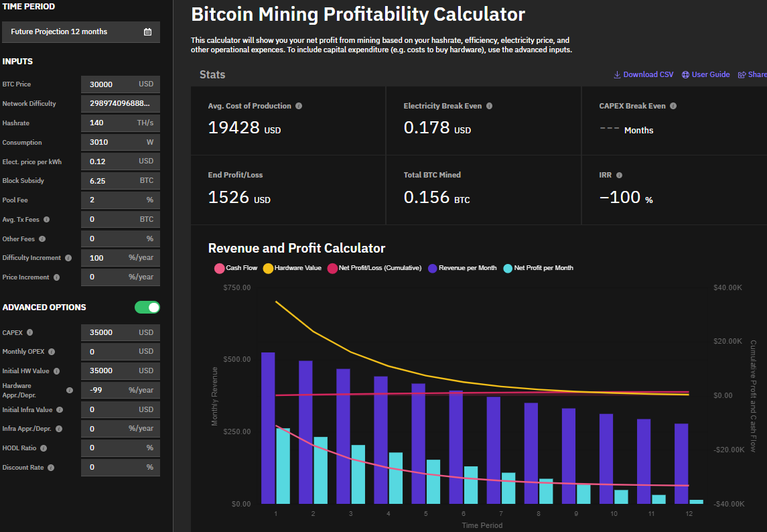The image size is (767, 532).
Task: Toggle Cash Flow series in chart legend
Action: coord(236,268)
